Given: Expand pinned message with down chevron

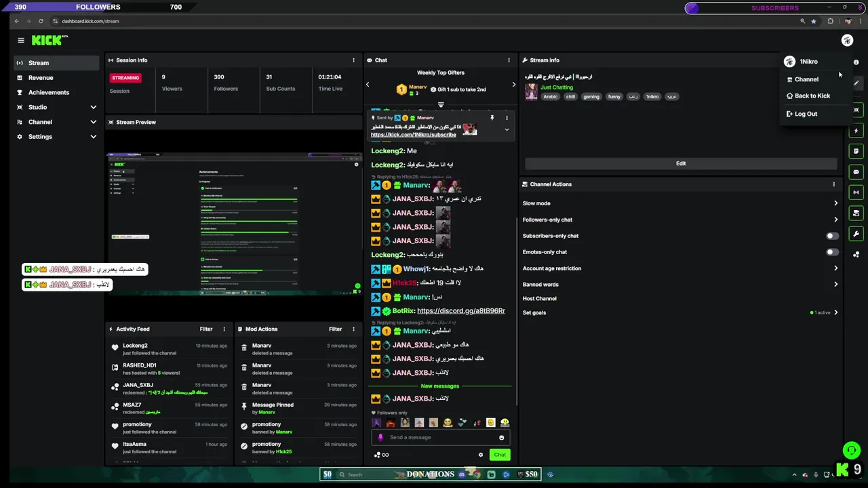Looking at the screenshot, I should coord(507,130).
